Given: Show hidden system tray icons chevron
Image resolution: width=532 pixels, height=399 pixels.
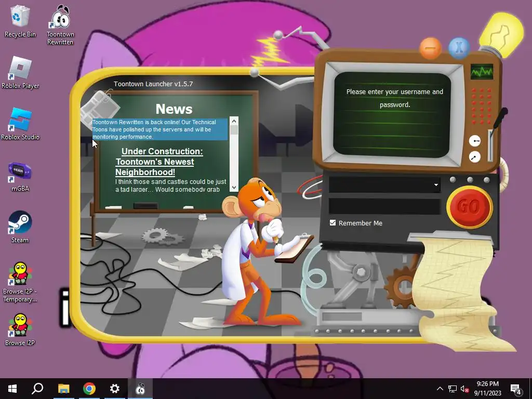Looking at the screenshot, I should point(440,389).
